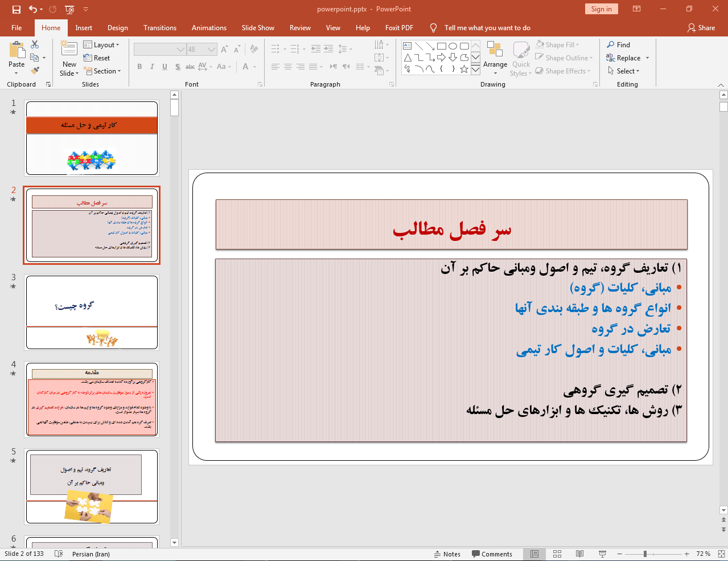Image resolution: width=728 pixels, height=561 pixels.
Task: Switch to Slide Sorter view icon
Action: [557, 554]
